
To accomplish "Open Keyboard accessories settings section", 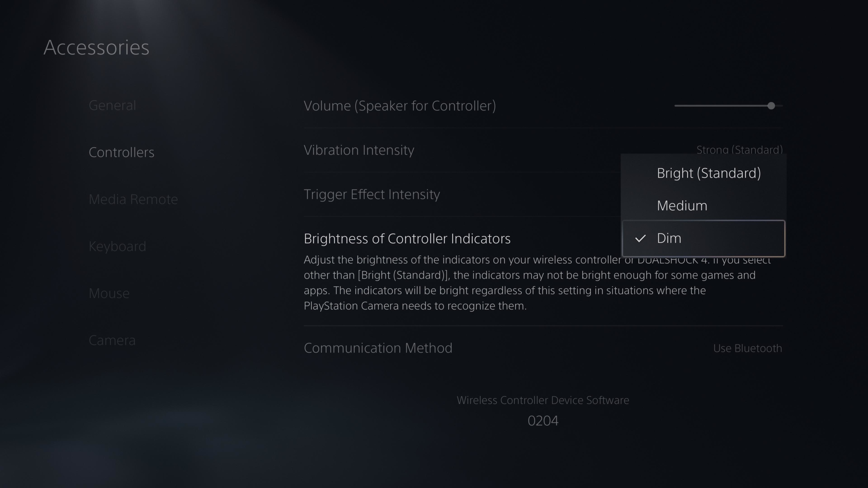I will click(x=117, y=246).
